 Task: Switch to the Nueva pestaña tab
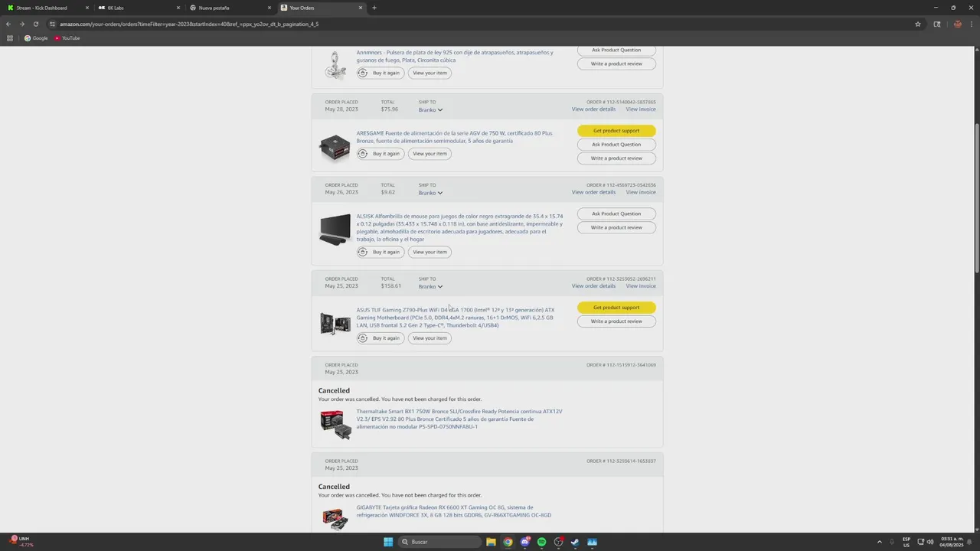point(230,8)
